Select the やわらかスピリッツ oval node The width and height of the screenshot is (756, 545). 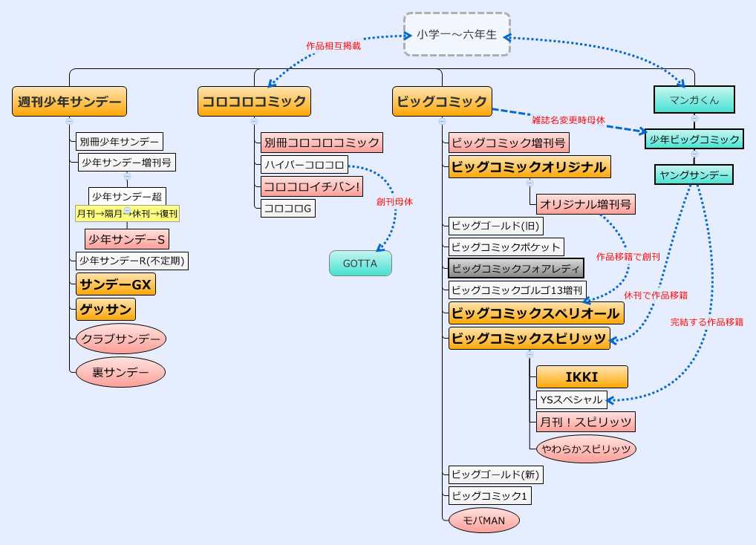(586, 448)
